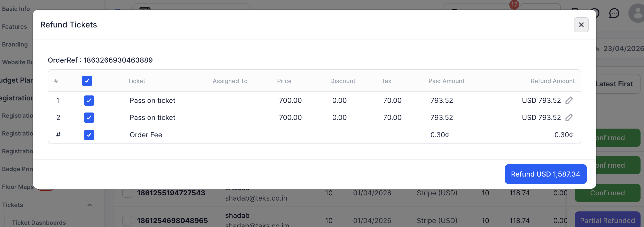Open Features in sidebar
The image size is (644, 227).
pyautogui.click(x=14, y=26)
